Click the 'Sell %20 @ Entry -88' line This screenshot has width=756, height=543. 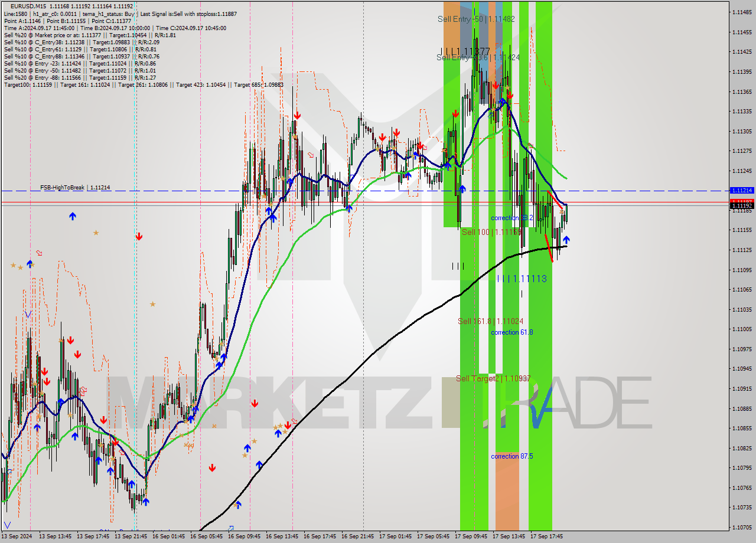tap(80, 77)
